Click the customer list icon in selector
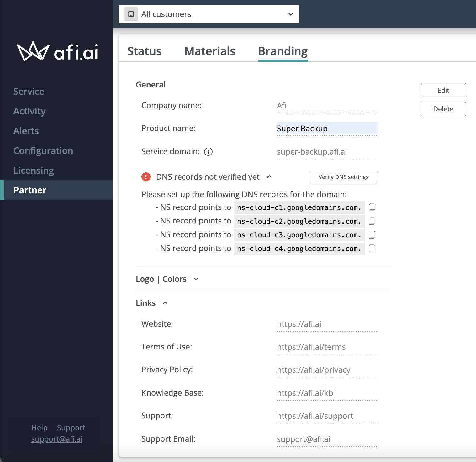Image resolution: width=476 pixels, height=462 pixels. coord(131,14)
